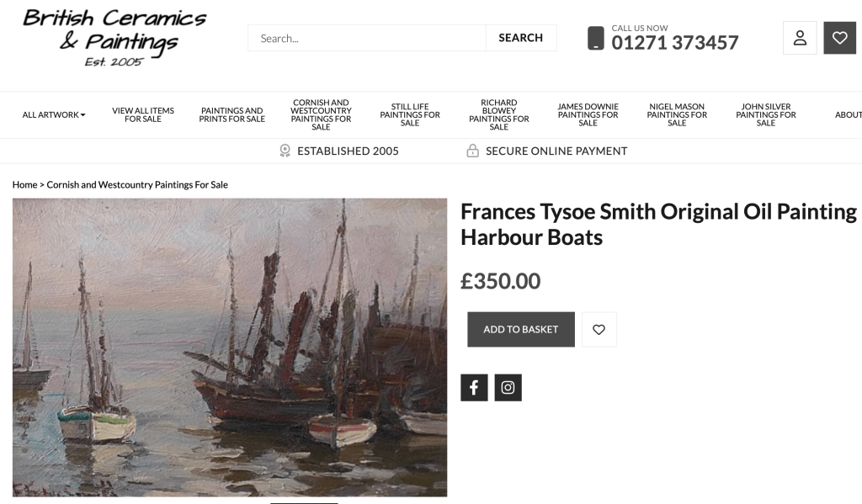
Task: Open View All Items For Sale
Action: [x=143, y=115]
